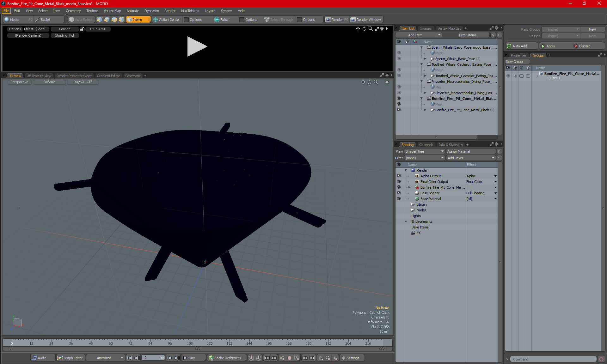Click the Render F9 button
This screenshot has width=607, height=364.
pos(337,20)
